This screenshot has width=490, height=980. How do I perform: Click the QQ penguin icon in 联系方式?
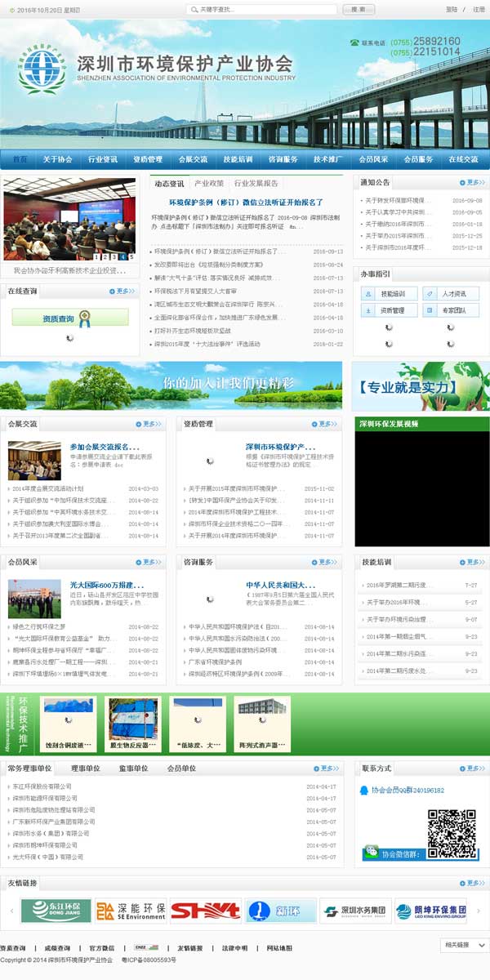365,790
